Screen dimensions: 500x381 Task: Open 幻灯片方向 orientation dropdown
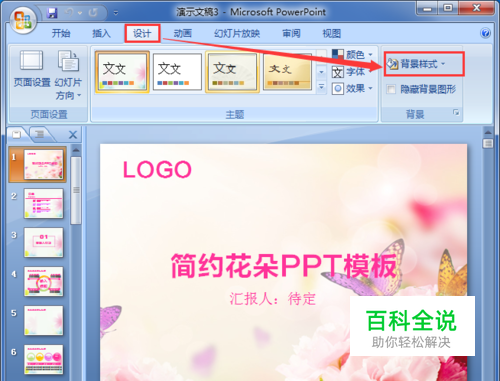pos(68,75)
